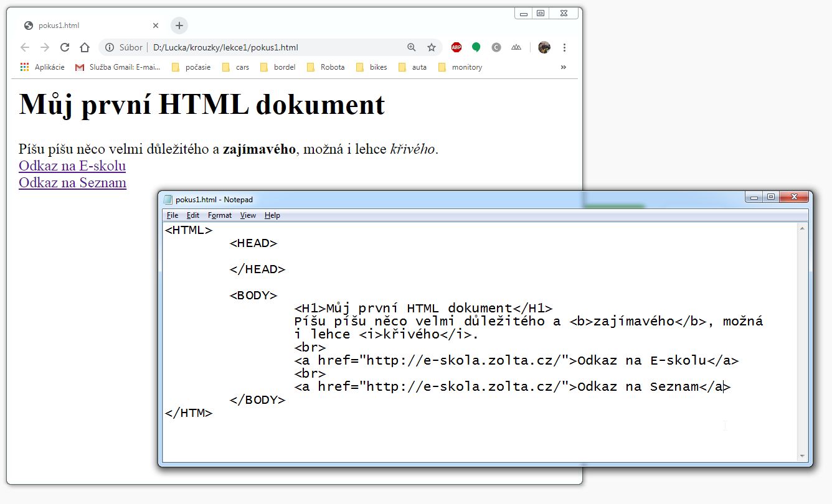Go to the browser home page

click(x=84, y=47)
